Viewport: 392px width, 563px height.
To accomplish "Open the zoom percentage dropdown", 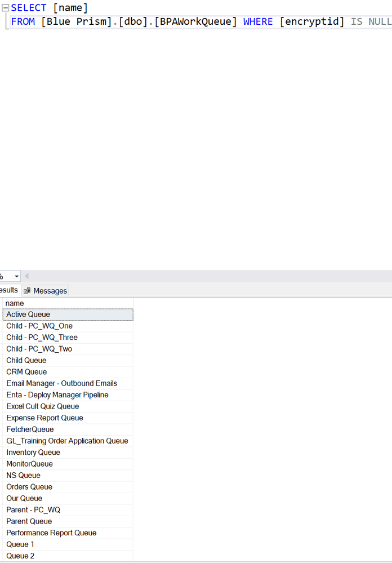I will coord(16,276).
